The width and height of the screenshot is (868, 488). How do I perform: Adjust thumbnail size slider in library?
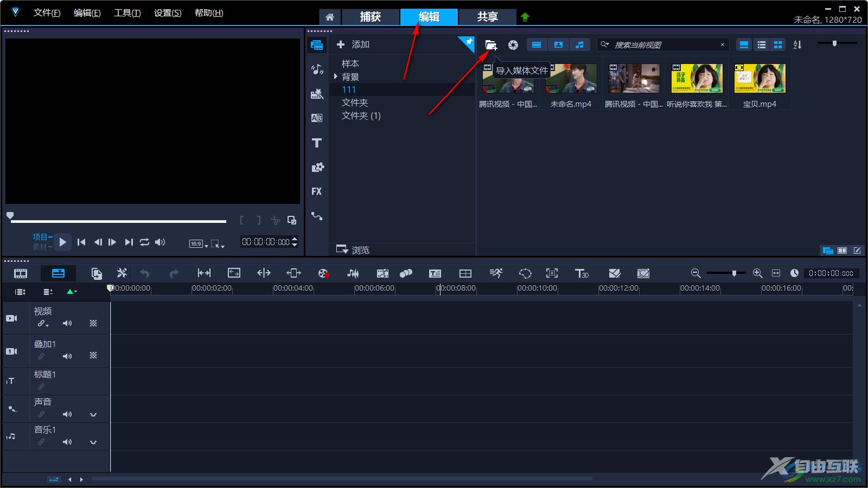coord(835,43)
